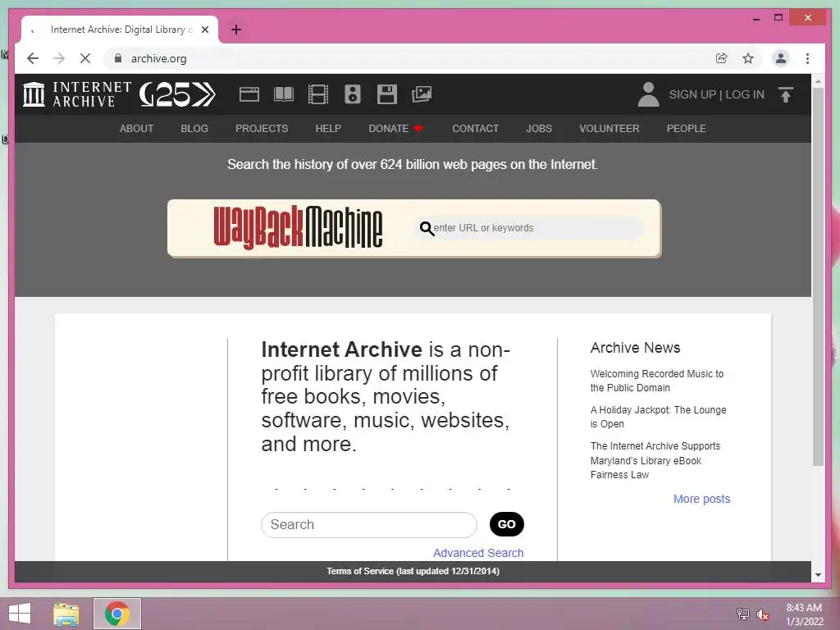Click the user avatar icon

[648, 94]
